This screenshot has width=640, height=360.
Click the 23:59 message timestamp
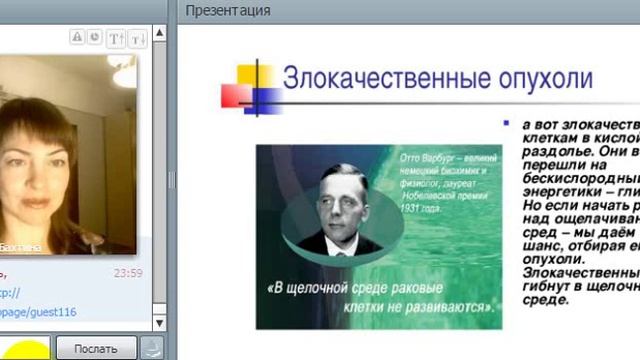[x=128, y=273]
